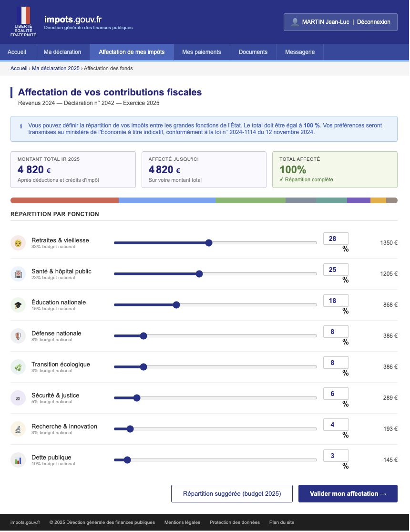This screenshot has width=410, height=532.
Task: Click the Recherche & innovation microscope icon
Action: (x=18, y=429)
